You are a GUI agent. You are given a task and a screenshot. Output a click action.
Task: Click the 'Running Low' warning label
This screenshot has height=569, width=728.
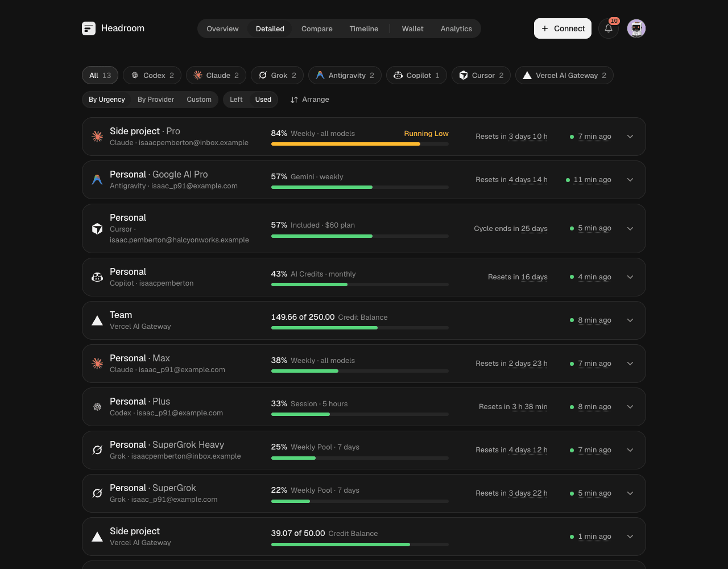pyautogui.click(x=427, y=134)
